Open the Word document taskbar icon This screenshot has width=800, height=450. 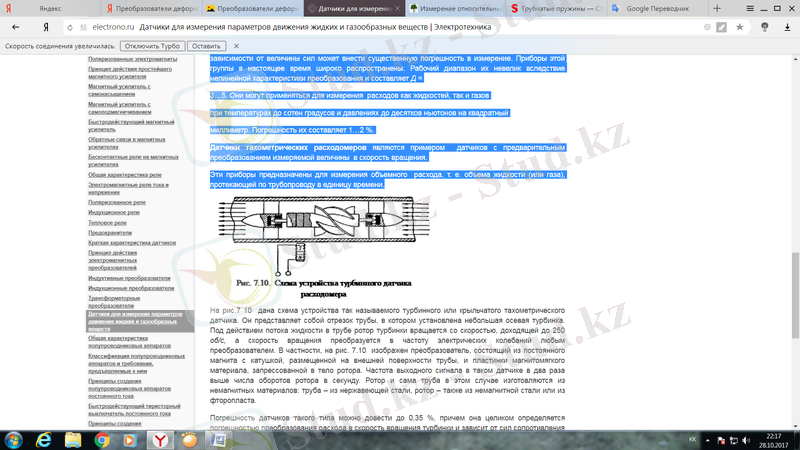[x=218, y=440]
